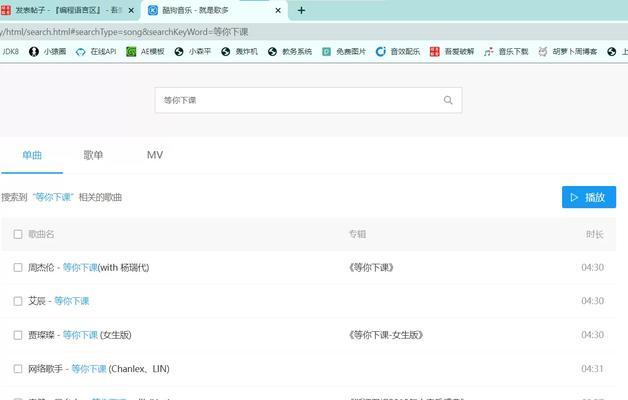This screenshot has width=628, height=400.
Task: Switch to the 发表帖子 browser tab
Action: [x=68, y=10]
